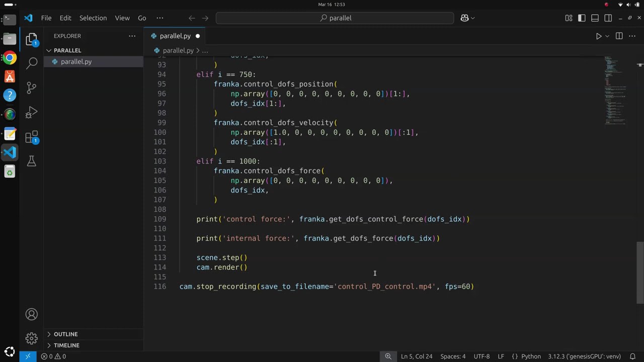Open the Edit menu

click(x=65, y=18)
